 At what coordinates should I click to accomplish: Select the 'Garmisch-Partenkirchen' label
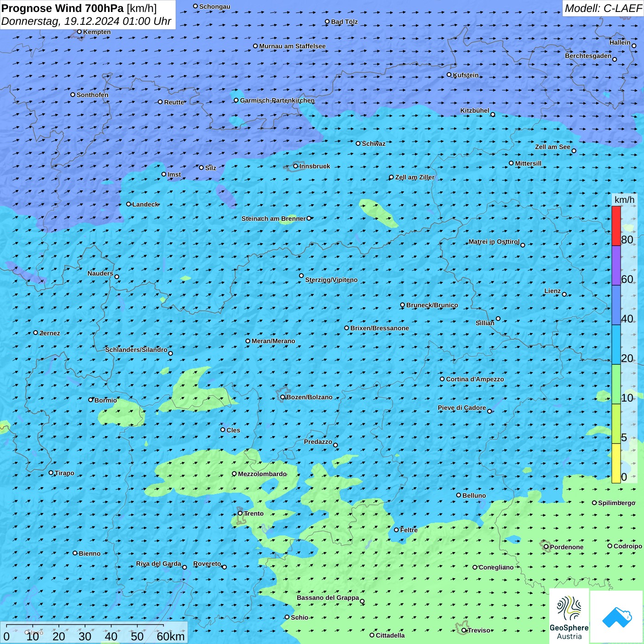coord(277,100)
